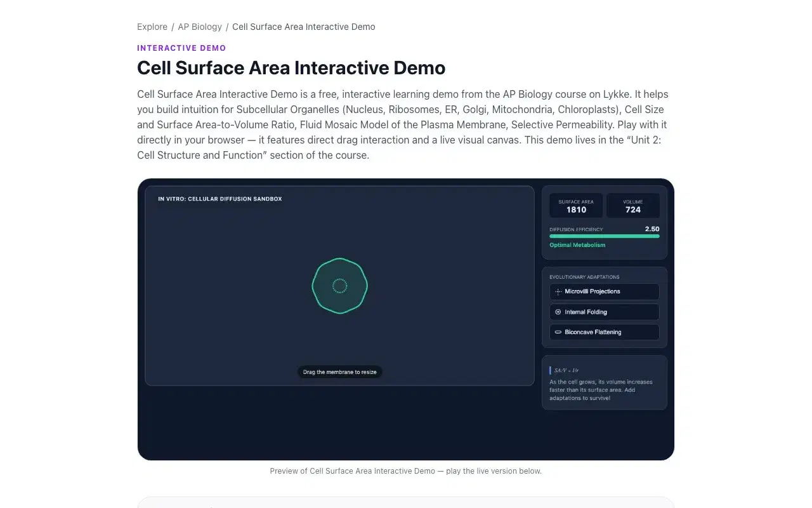This screenshot has width=812, height=508.
Task: Click the Surface Area value 1810
Action: [576, 210]
